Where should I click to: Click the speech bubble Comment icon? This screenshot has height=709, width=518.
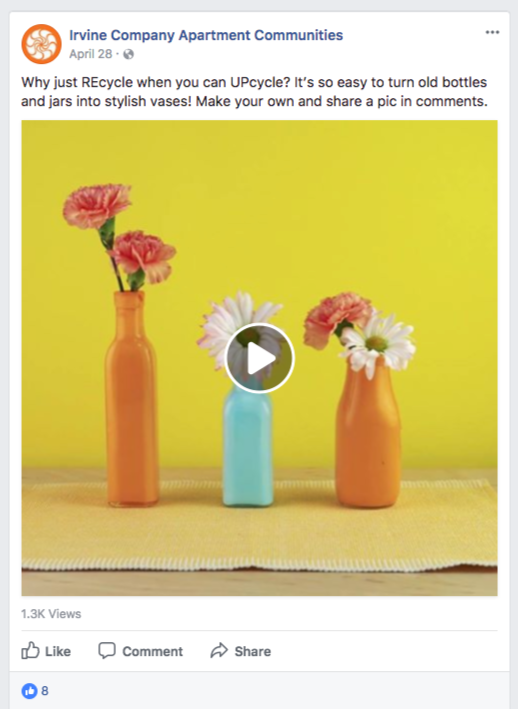tap(107, 651)
